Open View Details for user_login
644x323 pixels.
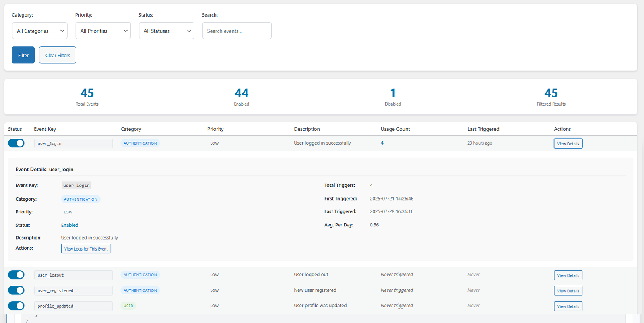[x=568, y=143]
